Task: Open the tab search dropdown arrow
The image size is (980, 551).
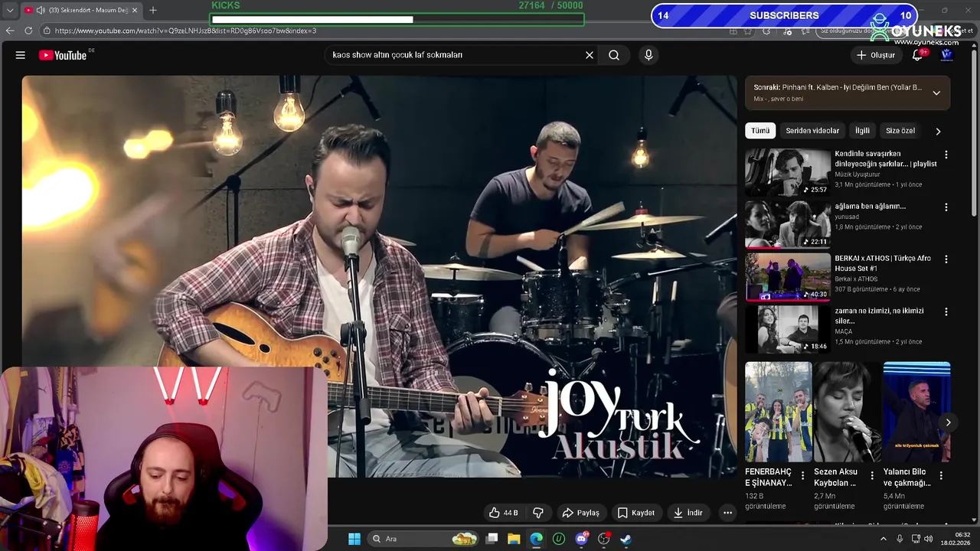Action: 9,10
